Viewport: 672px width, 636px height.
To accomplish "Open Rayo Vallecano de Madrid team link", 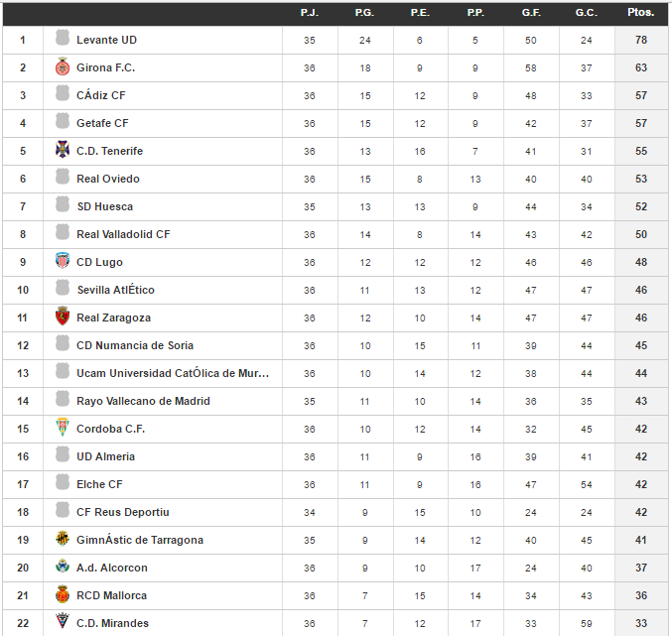I will [x=144, y=401].
